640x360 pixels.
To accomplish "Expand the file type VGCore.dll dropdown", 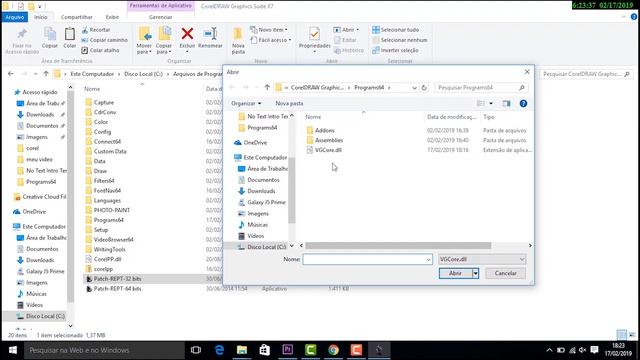I will pos(522,259).
